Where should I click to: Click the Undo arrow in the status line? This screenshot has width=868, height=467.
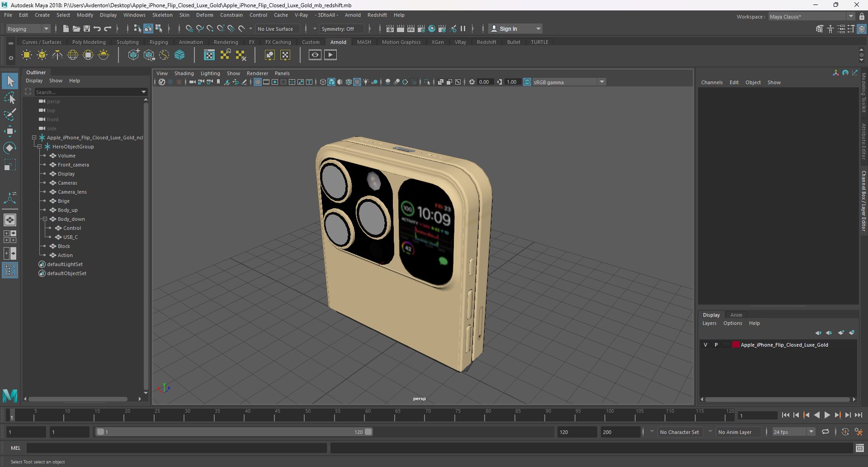coord(97,29)
